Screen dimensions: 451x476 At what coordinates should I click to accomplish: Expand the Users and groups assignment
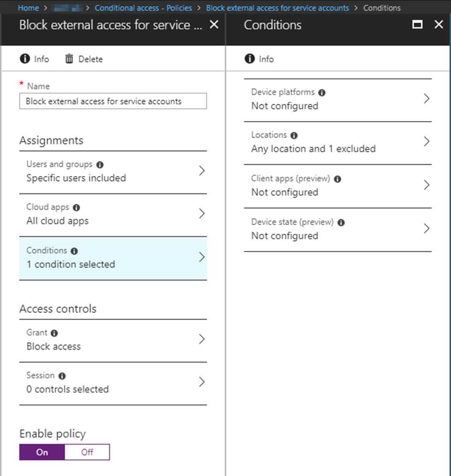(x=113, y=171)
